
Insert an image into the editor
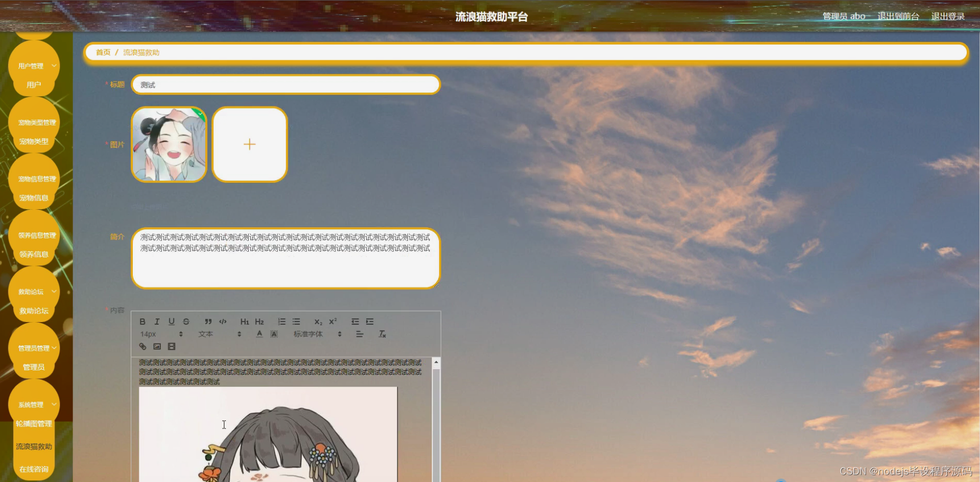[157, 346]
